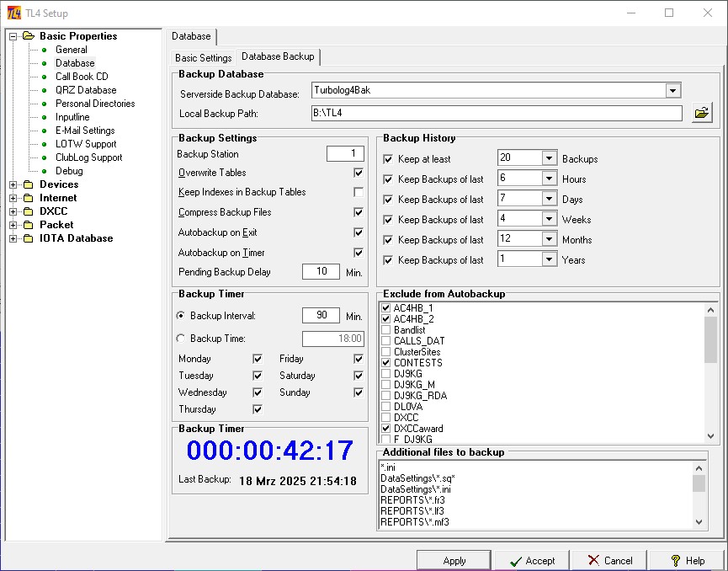Screen dimensions: 728x571
Task: Toggle CONTESTS exclude checkbox
Action: [385, 362]
